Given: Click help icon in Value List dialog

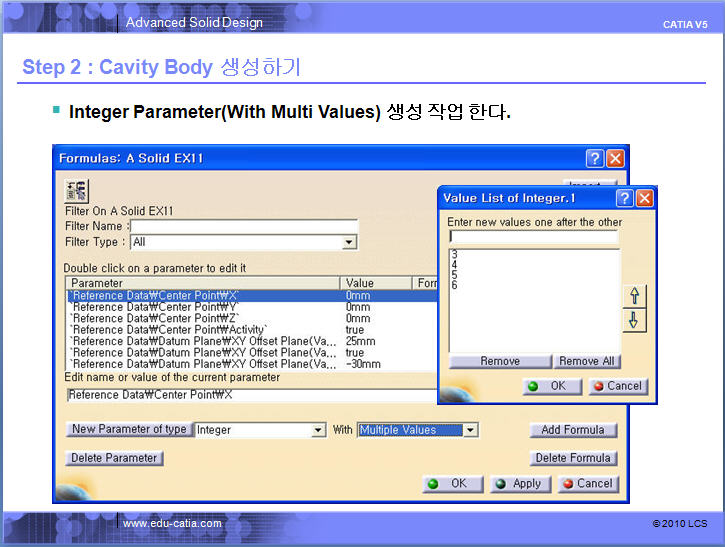Looking at the screenshot, I should (624, 198).
